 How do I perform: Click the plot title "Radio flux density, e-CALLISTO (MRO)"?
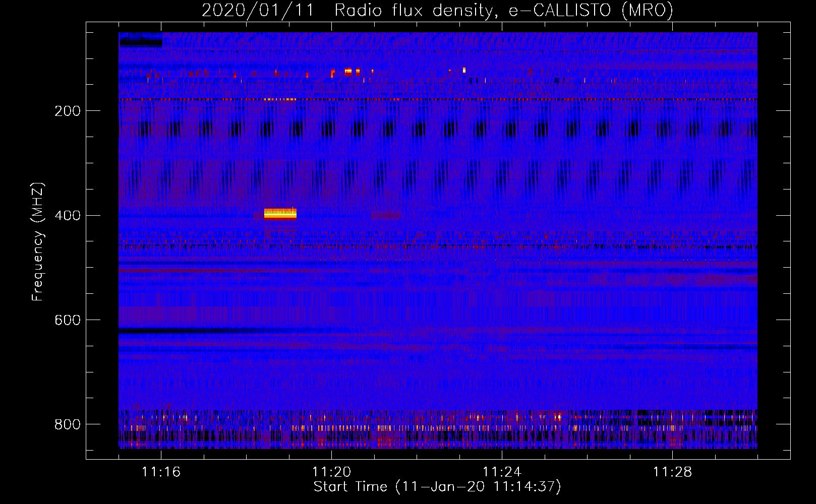click(504, 10)
